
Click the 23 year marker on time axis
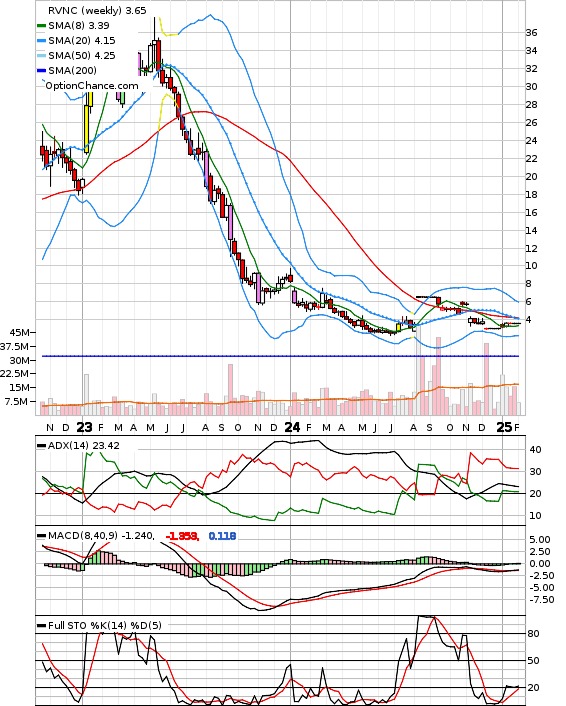[x=84, y=427]
